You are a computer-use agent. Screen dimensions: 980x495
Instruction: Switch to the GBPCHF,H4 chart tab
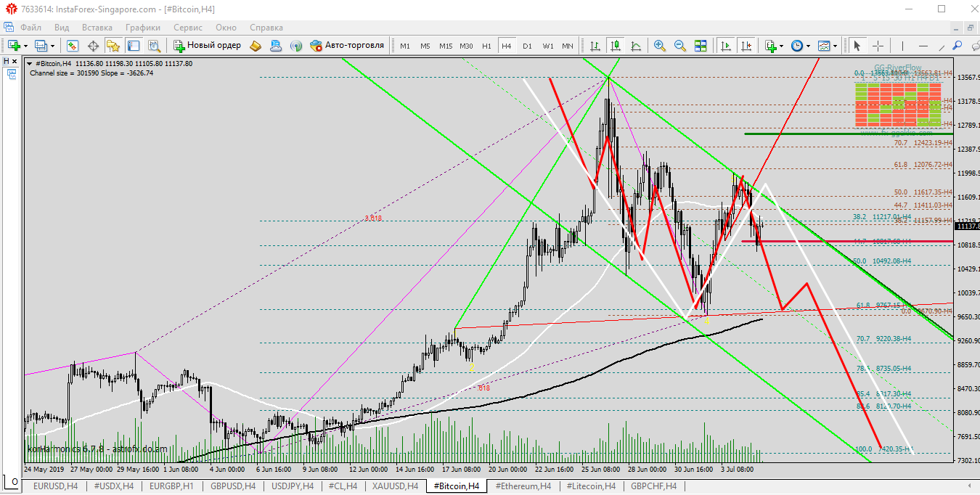click(x=653, y=486)
